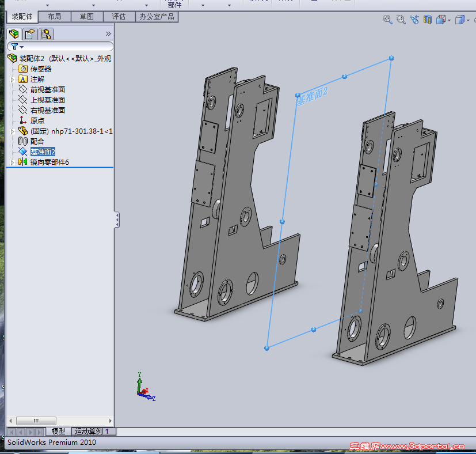The height and width of the screenshot is (454, 476).
Task: Open the FeatureManager design tree tab
Action: click(14, 33)
